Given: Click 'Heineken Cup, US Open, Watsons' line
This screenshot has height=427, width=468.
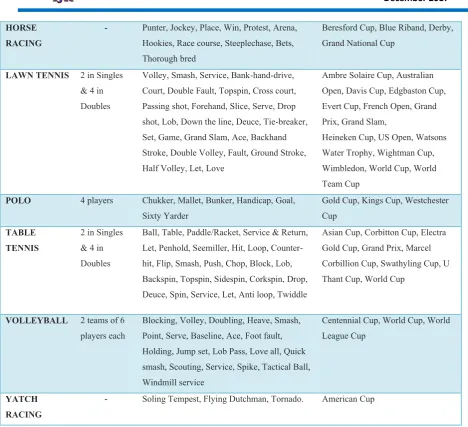Looking at the screenshot, I should coord(384,137).
